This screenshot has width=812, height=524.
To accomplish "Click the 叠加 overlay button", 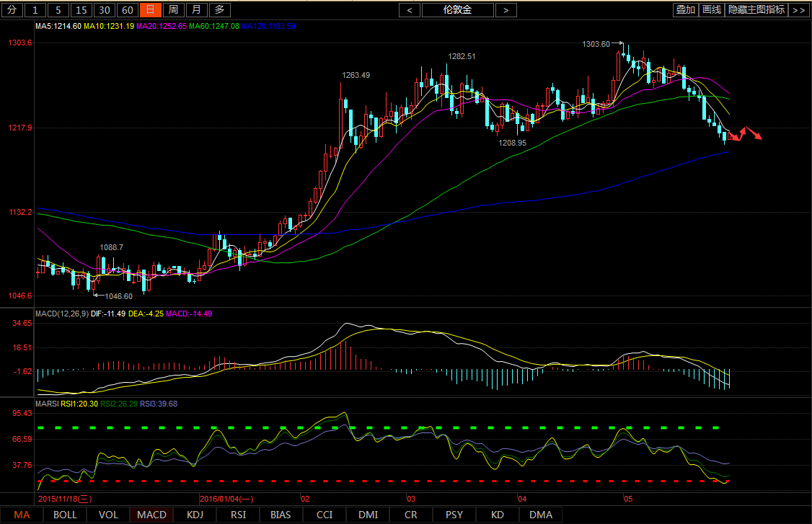I will point(686,10).
